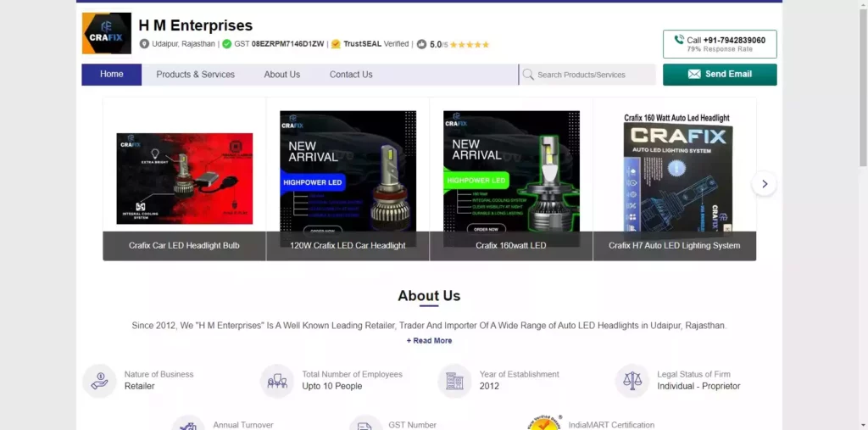Click the five-star rating stars

(470, 44)
